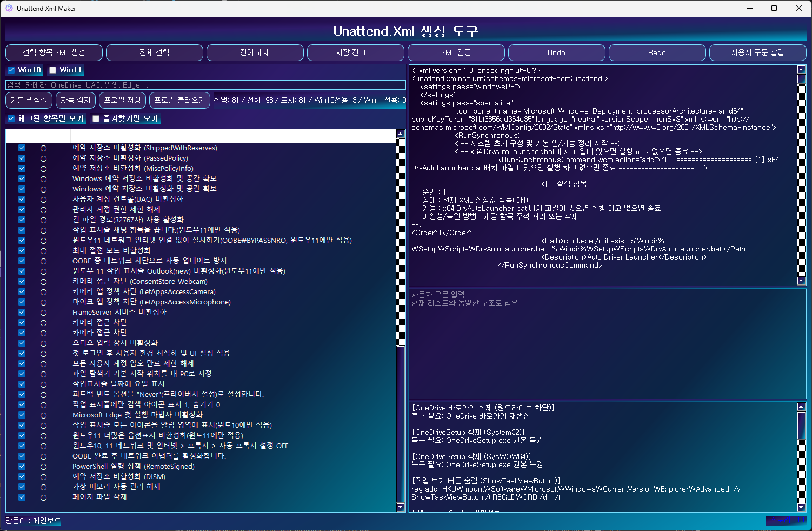Toggle 체크된 항목만 보기 checkbox
This screenshot has width=812, height=531.
11,118
